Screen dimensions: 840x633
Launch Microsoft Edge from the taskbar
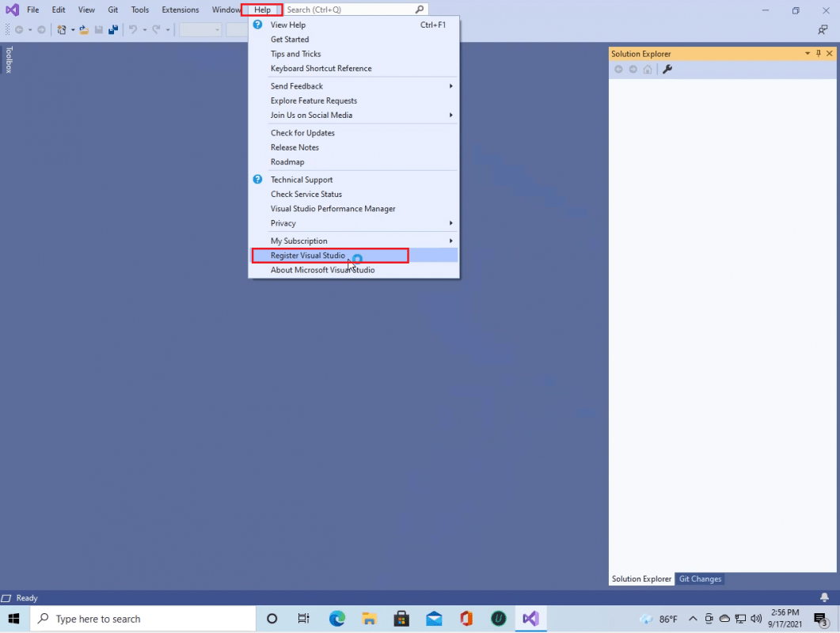pos(337,619)
